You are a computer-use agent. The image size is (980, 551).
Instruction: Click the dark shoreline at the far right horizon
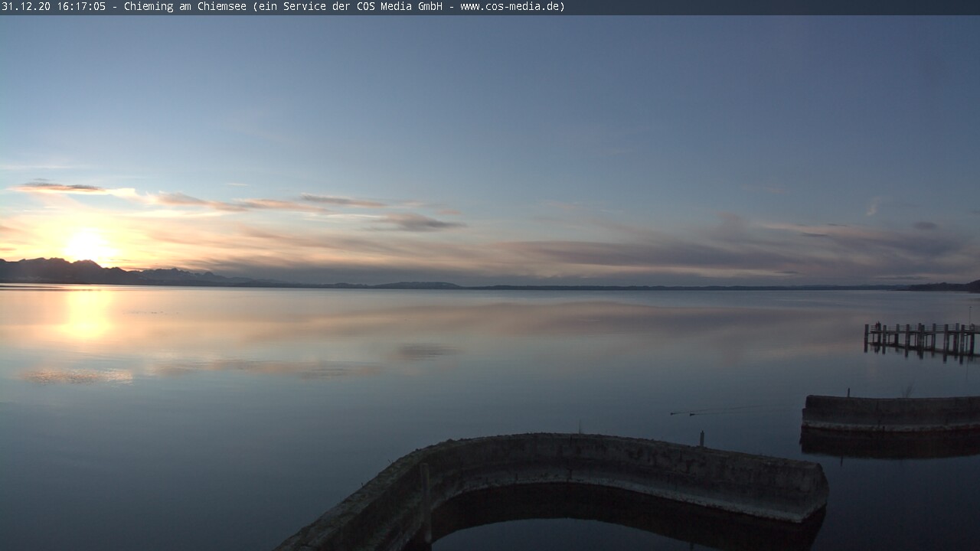(x=949, y=286)
